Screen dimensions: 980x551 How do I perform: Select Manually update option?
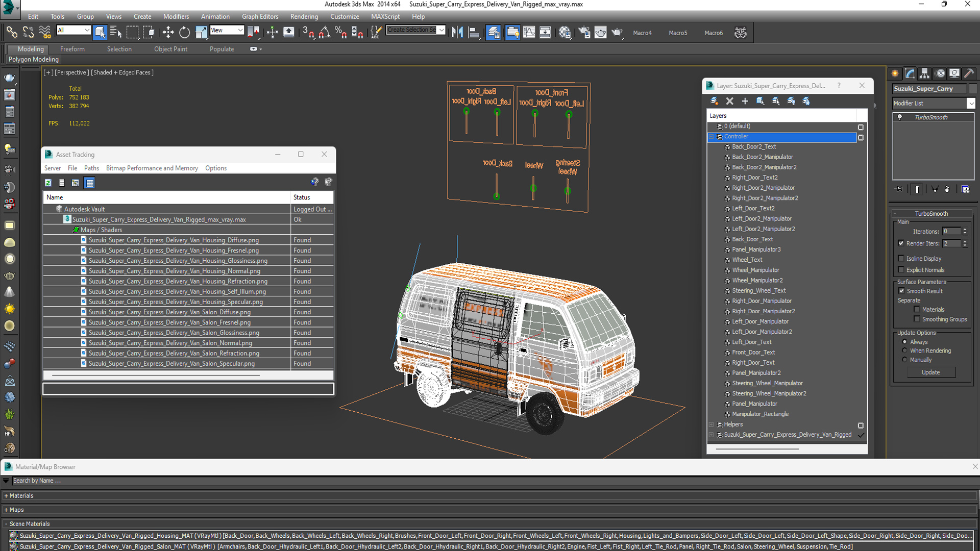[904, 360]
